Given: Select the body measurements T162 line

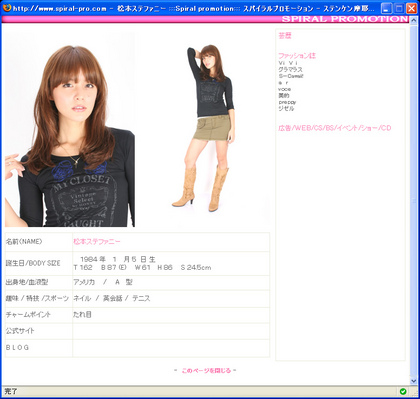Looking at the screenshot, I should (142, 267).
